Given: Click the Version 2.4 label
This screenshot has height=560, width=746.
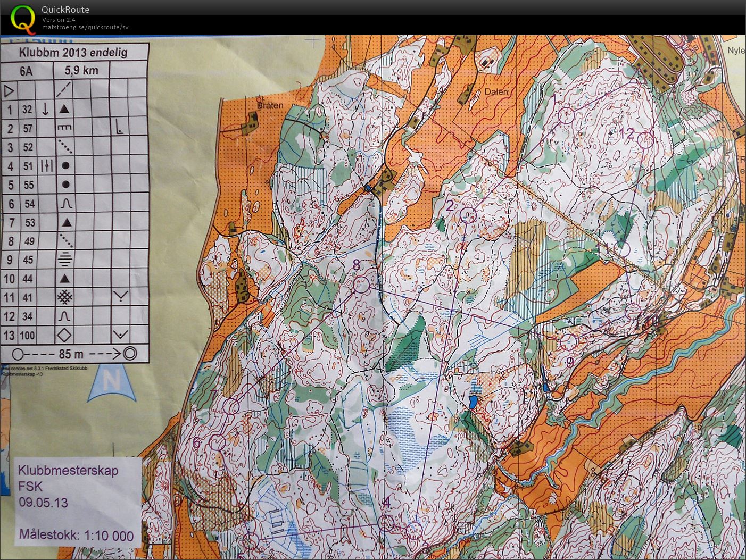Looking at the screenshot, I should pos(59,20).
